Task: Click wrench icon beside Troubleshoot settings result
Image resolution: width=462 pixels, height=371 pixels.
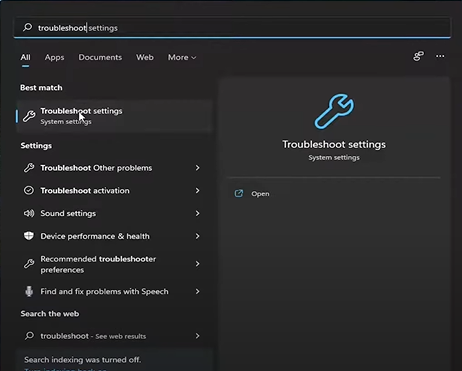Action: point(29,116)
